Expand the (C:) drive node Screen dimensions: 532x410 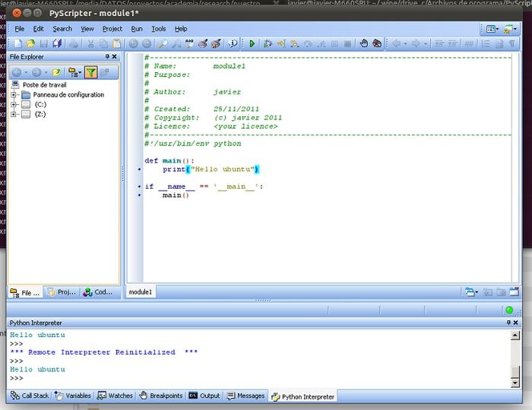(x=14, y=104)
